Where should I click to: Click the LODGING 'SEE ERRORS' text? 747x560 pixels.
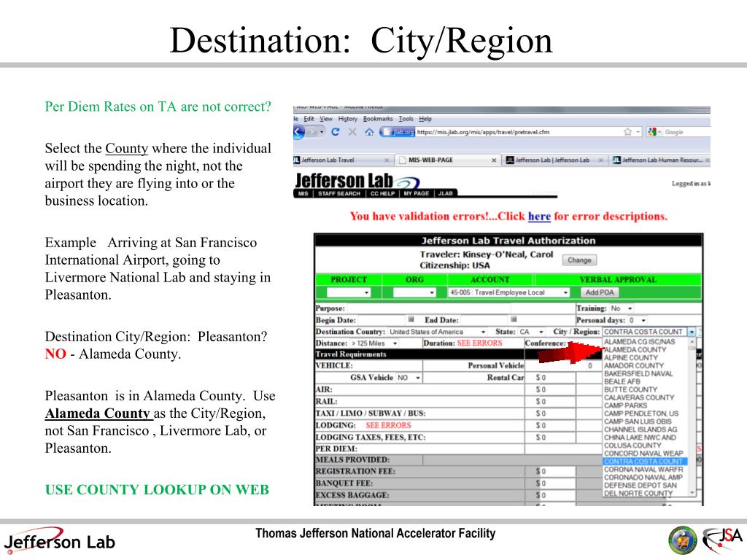point(388,425)
